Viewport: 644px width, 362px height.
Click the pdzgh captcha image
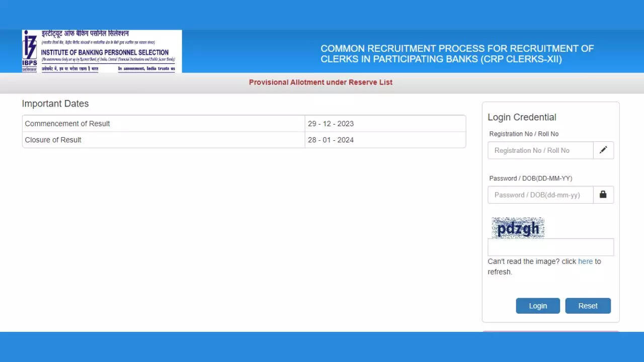tap(518, 228)
